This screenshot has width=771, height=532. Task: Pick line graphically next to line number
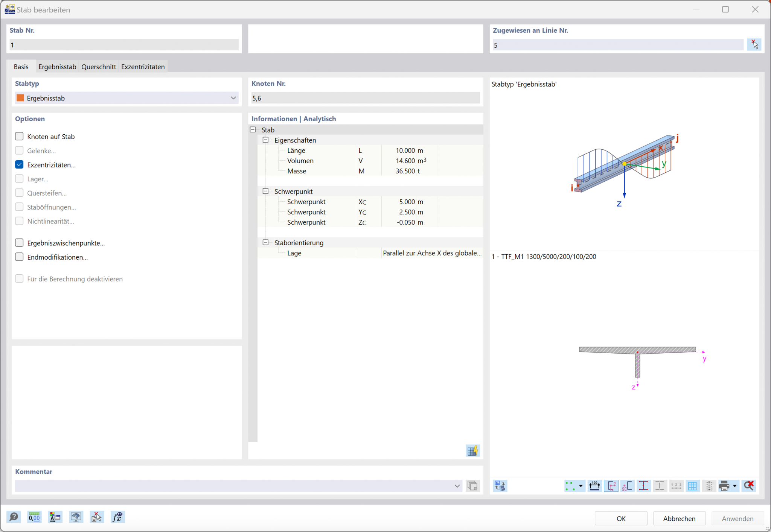[x=754, y=45]
